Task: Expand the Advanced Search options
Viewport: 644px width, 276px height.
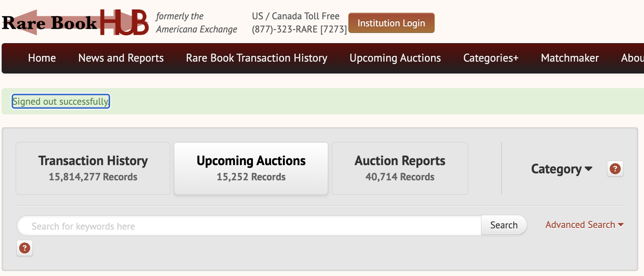Action: click(x=584, y=225)
